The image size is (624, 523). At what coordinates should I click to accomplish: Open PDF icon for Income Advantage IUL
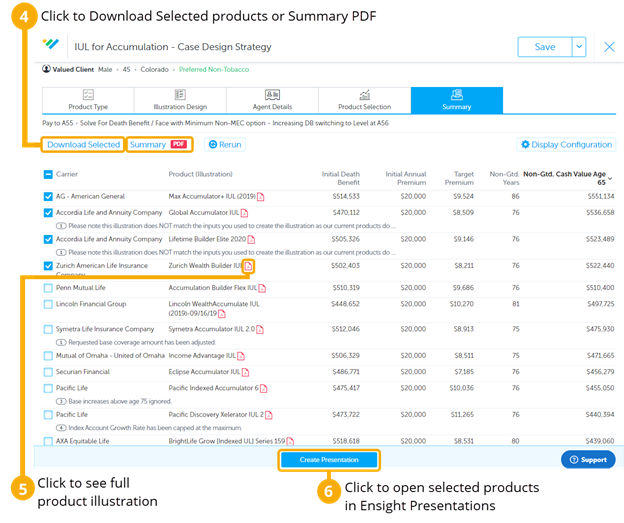(241, 356)
